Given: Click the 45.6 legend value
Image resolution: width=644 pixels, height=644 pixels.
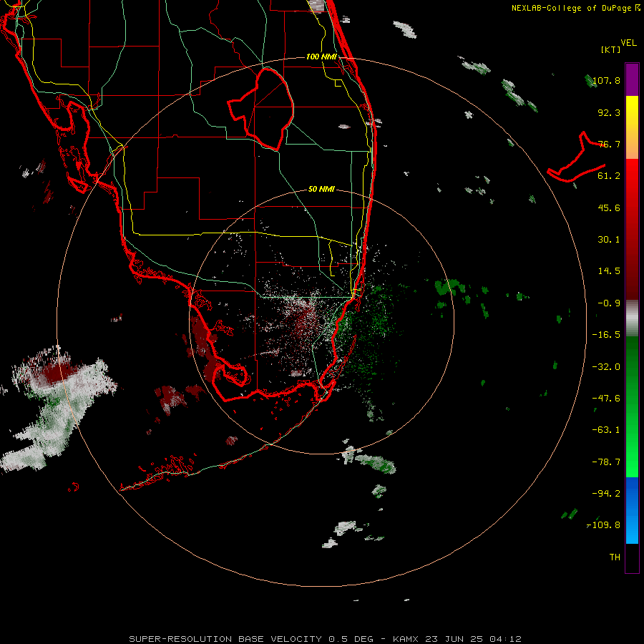Looking at the screenshot, I should [x=609, y=208].
